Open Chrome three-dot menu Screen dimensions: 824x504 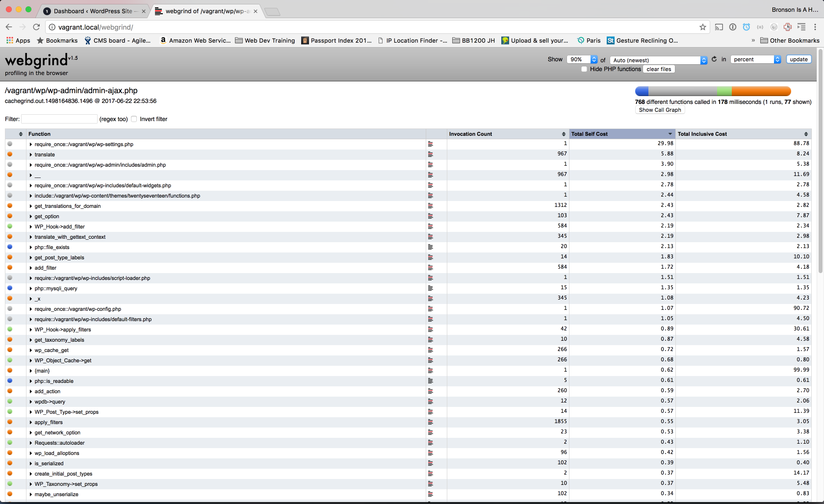(x=815, y=27)
